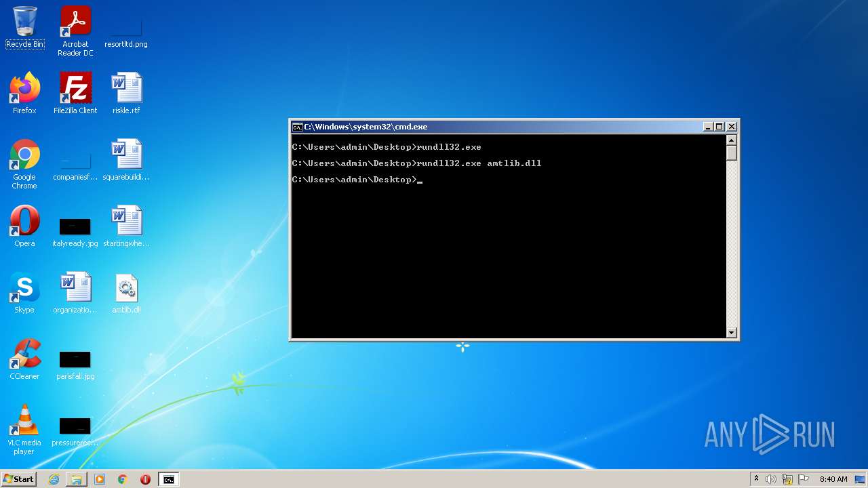
Task: Click the cmd.exe taskbar button
Action: coord(168,479)
